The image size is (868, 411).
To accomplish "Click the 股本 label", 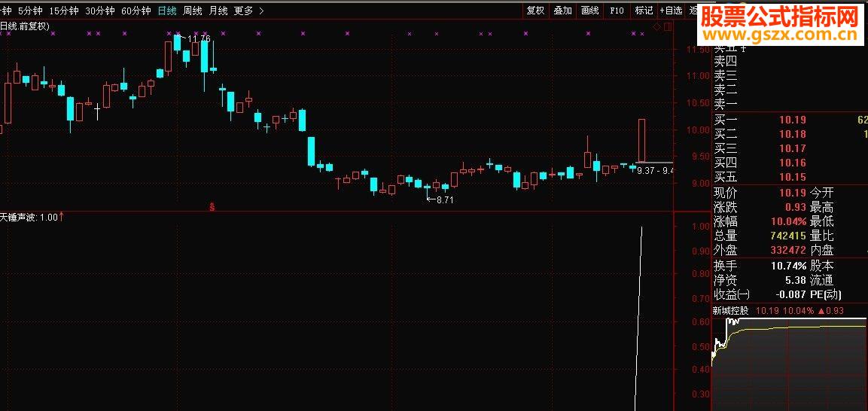I will click(x=821, y=266).
